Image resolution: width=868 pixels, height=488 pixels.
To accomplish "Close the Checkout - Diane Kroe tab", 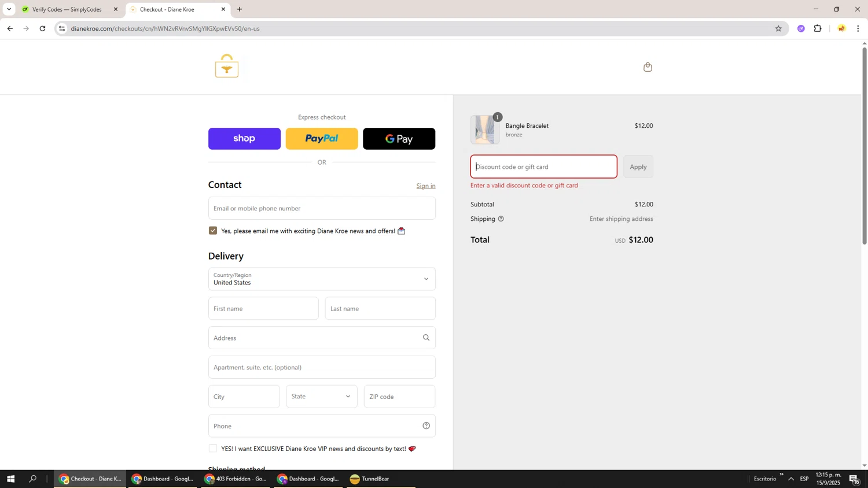I will pos(223,9).
